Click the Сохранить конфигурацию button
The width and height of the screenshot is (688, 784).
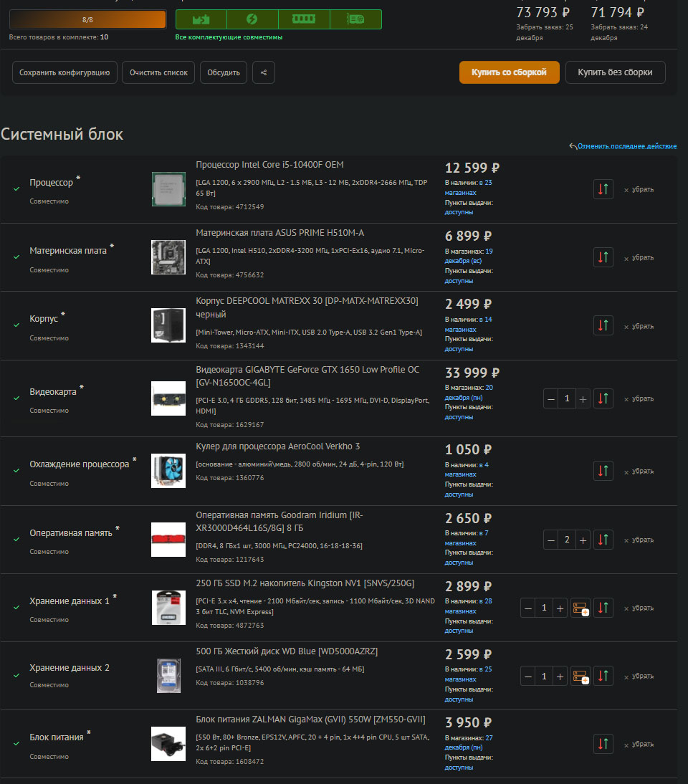64,72
